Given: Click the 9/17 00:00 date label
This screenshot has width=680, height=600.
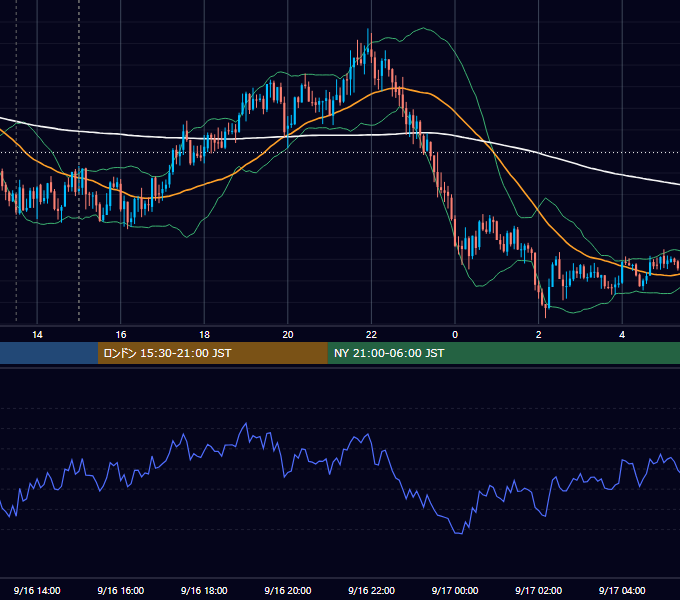Looking at the screenshot, I should click(455, 590).
